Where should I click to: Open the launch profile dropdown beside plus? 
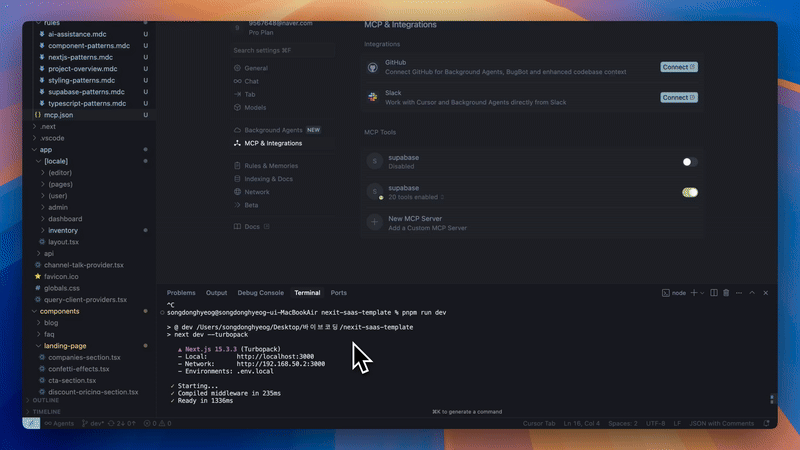coord(703,293)
